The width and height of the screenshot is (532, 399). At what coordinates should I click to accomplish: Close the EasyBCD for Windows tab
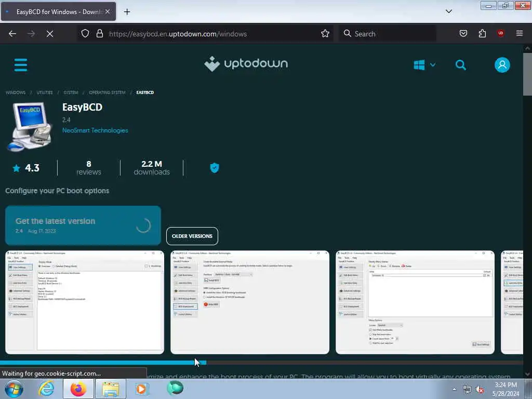(x=107, y=11)
